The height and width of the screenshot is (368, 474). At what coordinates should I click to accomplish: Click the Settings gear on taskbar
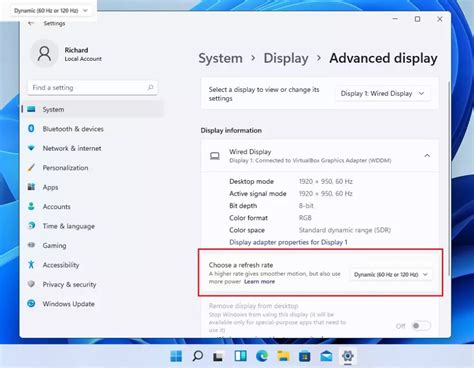347,356
